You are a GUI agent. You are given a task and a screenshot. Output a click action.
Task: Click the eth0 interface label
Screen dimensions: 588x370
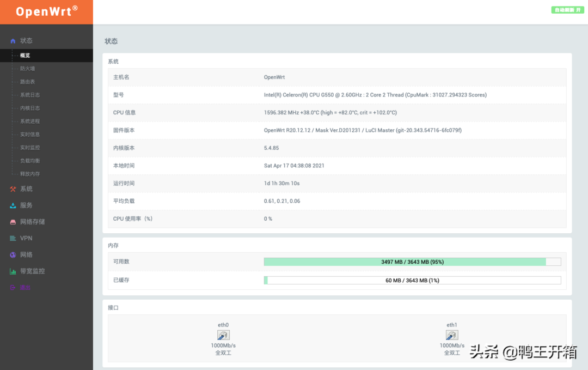click(223, 325)
